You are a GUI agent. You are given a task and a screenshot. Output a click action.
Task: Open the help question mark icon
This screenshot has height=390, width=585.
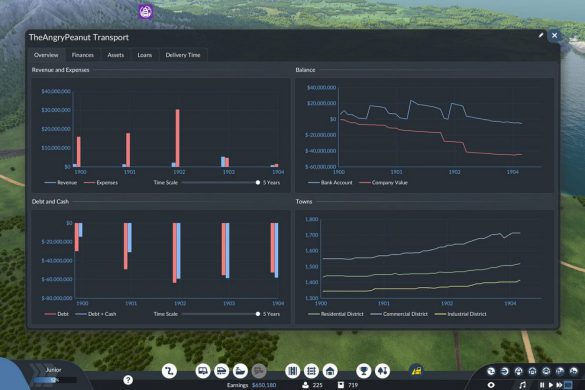(x=128, y=380)
